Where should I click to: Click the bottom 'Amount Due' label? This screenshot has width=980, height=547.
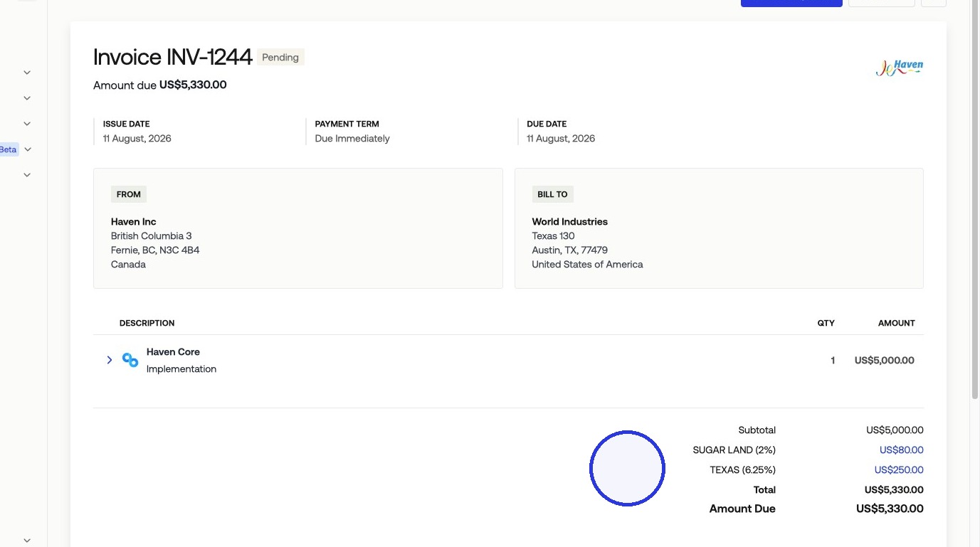742,509
